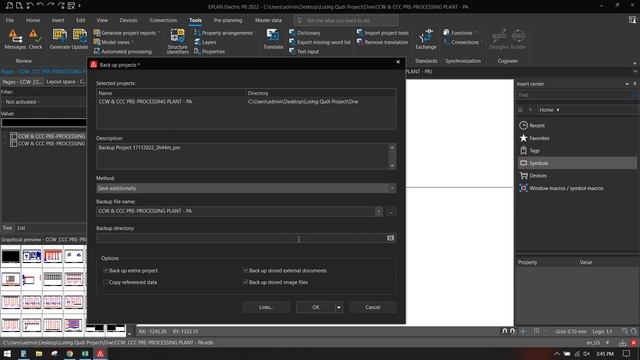Expand first CCW & CCC PRE-PROCESSING tree node
The height and width of the screenshot is (360, 640).
click(x=5, y=136)
